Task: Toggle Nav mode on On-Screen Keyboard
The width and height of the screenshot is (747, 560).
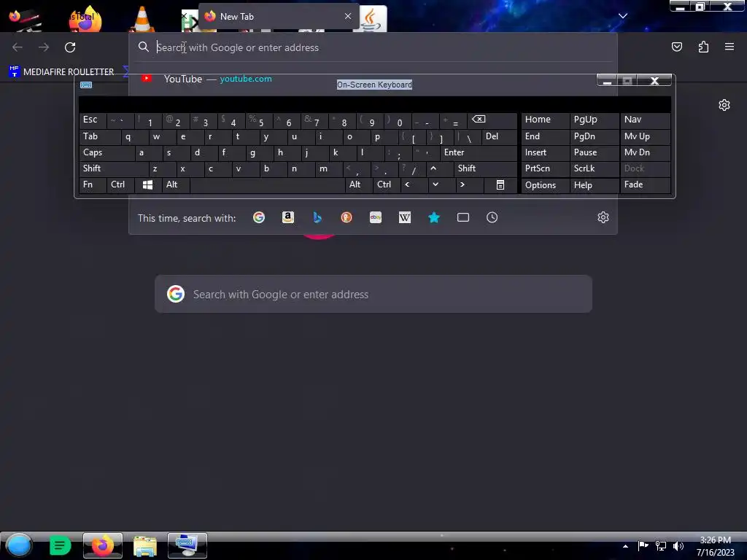Action: 645,120
